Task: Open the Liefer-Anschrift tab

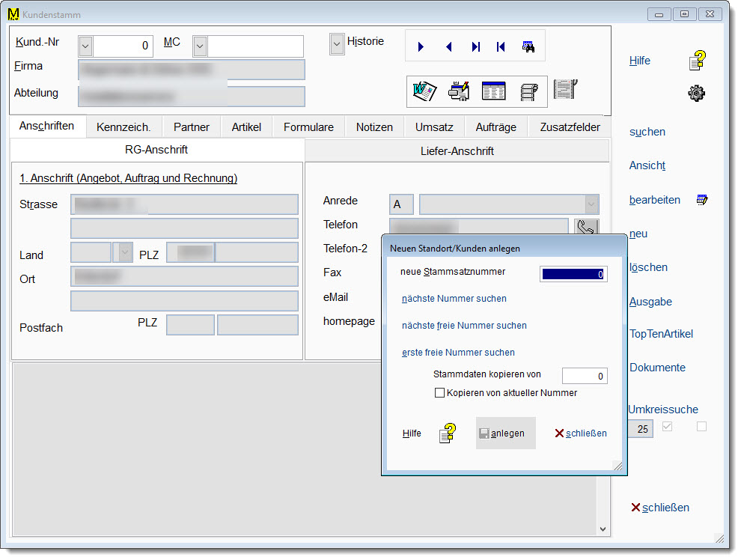Action: pos(457,150)
